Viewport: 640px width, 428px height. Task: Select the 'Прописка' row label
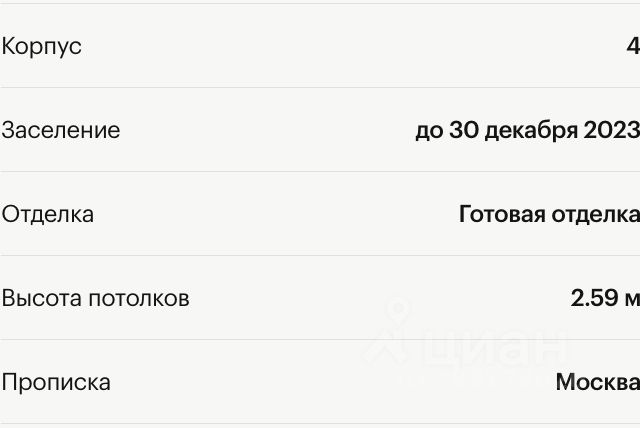click(x=56, y=383)
